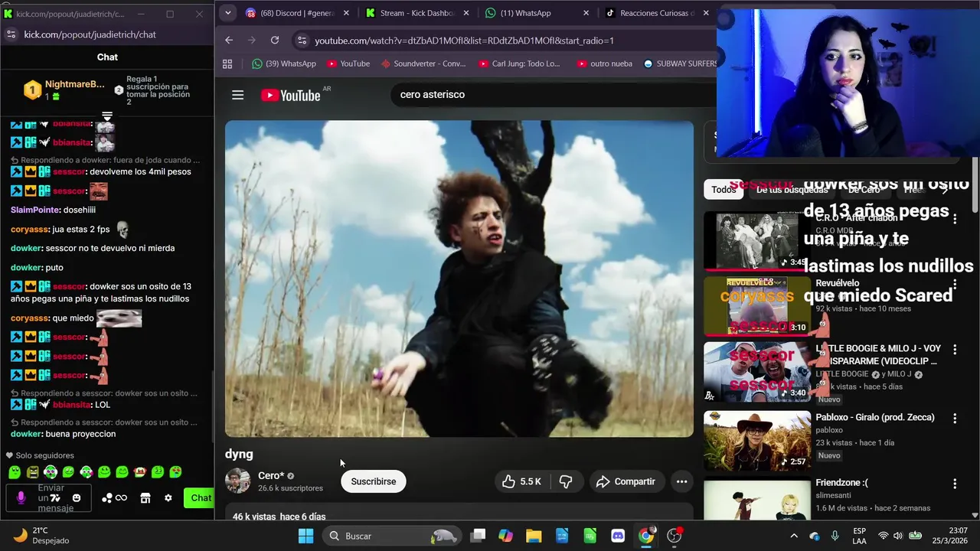The width and height of the screenshot is (980, 551).
Task: Open the Chrome apps grid in bookmarks bar
Action: pyautogui.click(x=227, y=64)
